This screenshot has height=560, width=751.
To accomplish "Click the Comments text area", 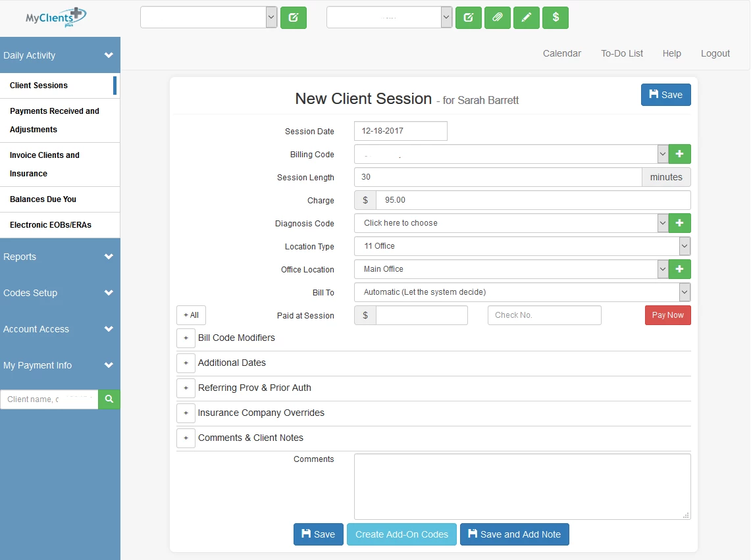I will pos(523,487).
